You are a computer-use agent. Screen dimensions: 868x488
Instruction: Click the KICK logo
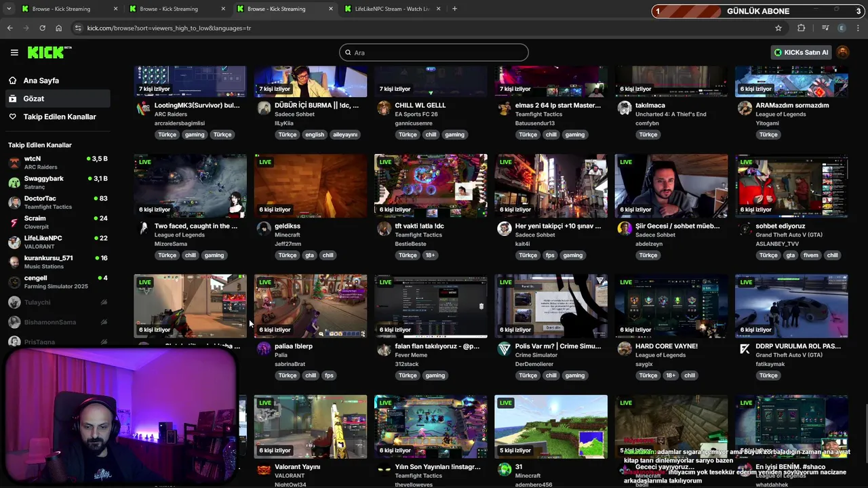50,52
